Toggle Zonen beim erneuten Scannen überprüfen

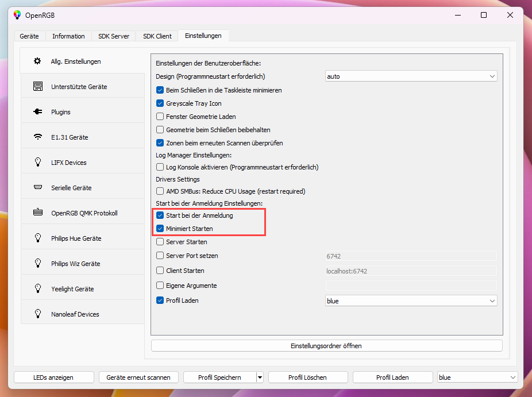(160, 143)
